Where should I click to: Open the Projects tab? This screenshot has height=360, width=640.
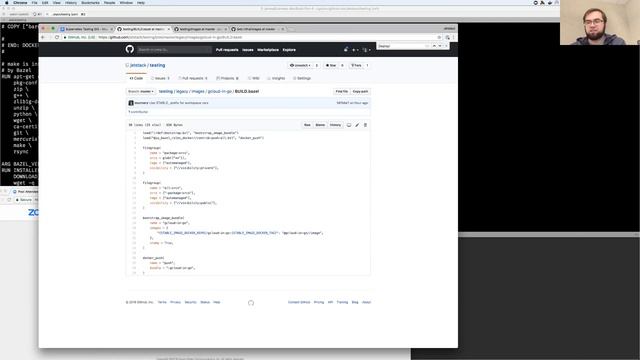coord(227,78)
